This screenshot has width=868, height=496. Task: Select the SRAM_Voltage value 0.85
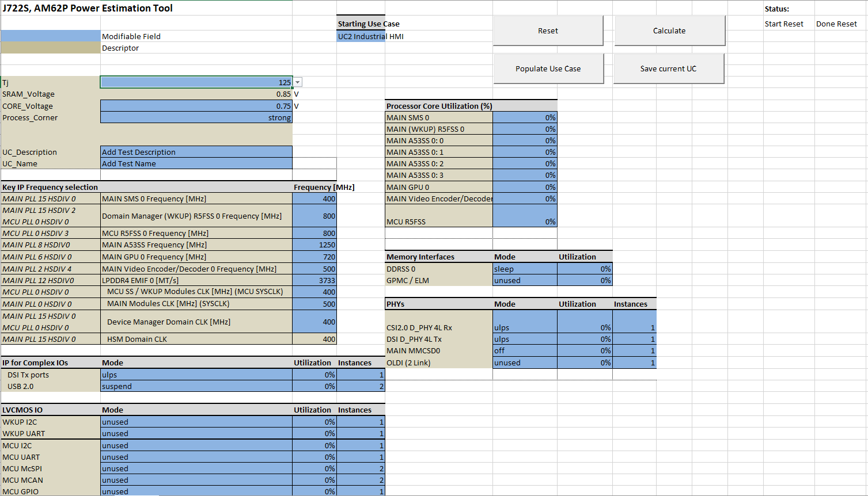pyautogui.click(x=196, y=94)
